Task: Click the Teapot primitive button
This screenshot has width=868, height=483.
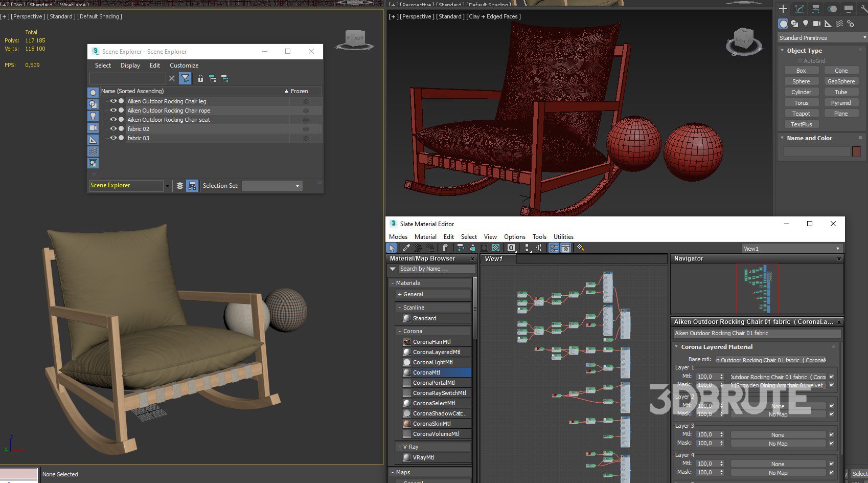Action: point(801,114)
